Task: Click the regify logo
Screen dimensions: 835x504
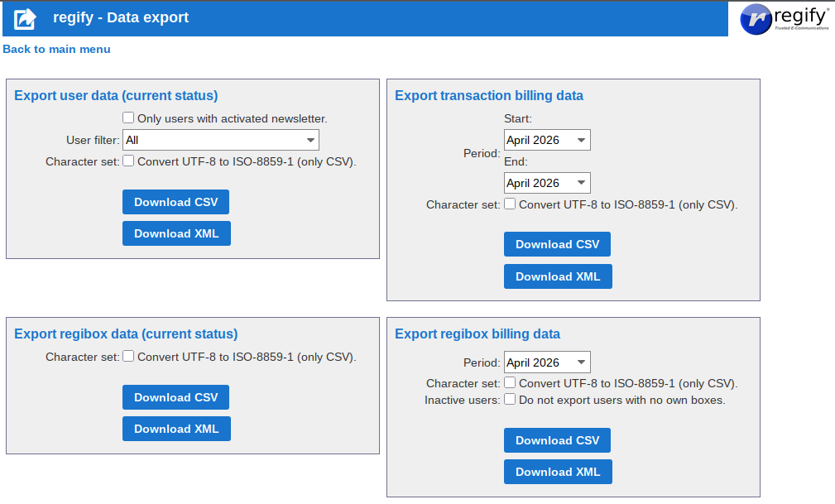Action: pos(785,19)
